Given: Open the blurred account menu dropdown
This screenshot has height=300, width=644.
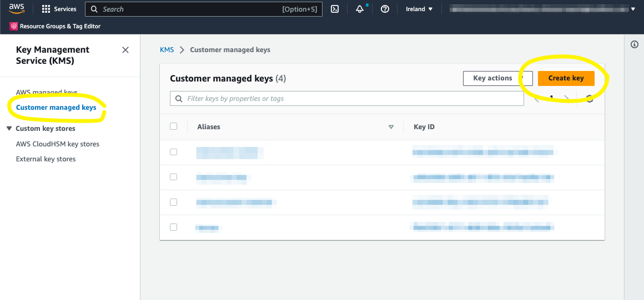Looking at the screenshot, I should click(x=542, y=9).
